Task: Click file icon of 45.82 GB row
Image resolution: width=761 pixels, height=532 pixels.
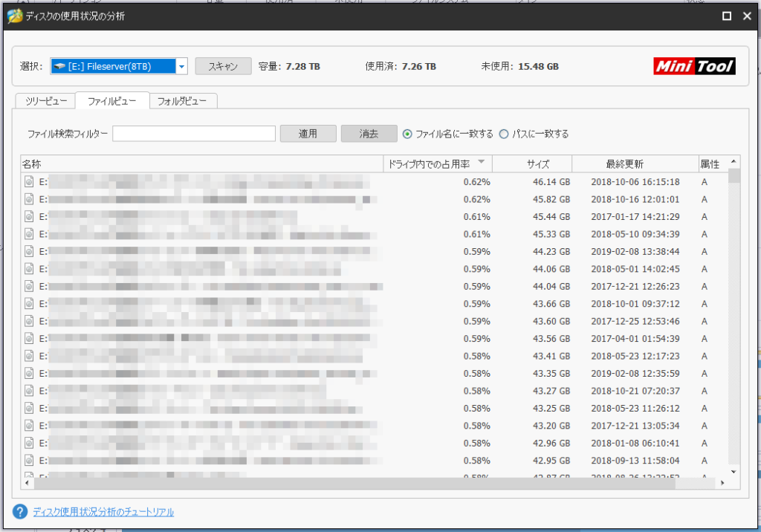Action: 29,199
